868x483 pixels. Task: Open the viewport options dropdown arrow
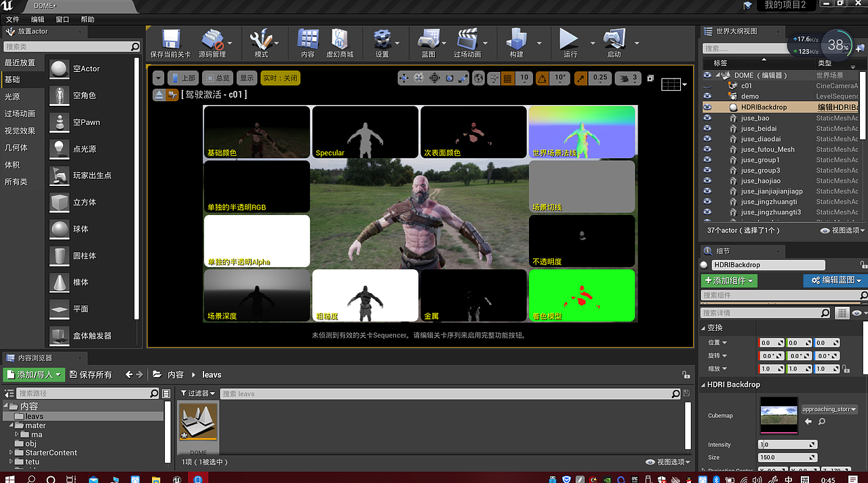coord(158,78)
